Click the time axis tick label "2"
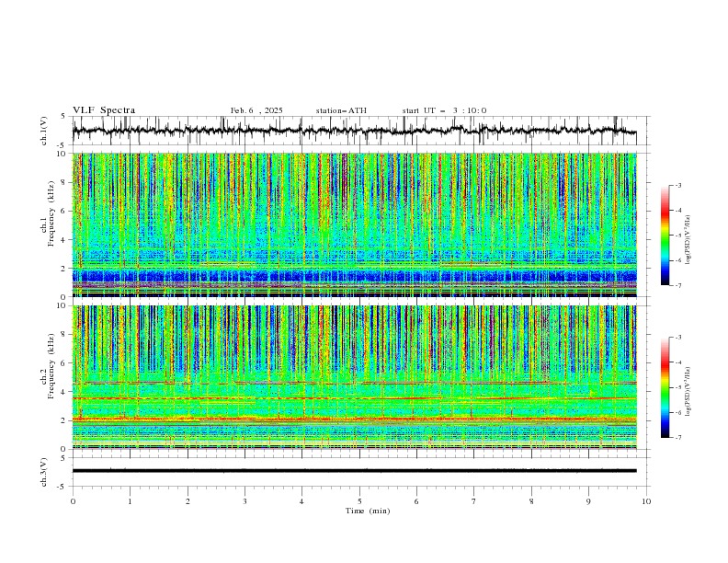The height and width of the screenshot is (563, 728). [x=188, y=501]
